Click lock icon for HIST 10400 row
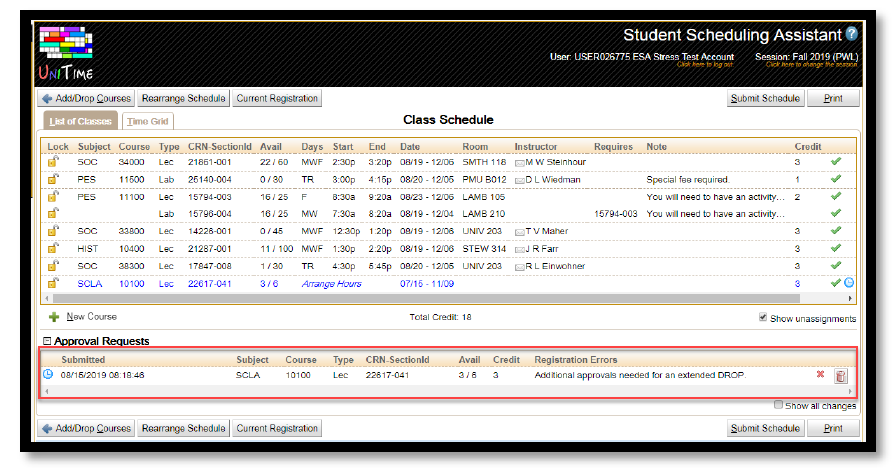This screenshot has width=896, height=471. click(52, 248)
